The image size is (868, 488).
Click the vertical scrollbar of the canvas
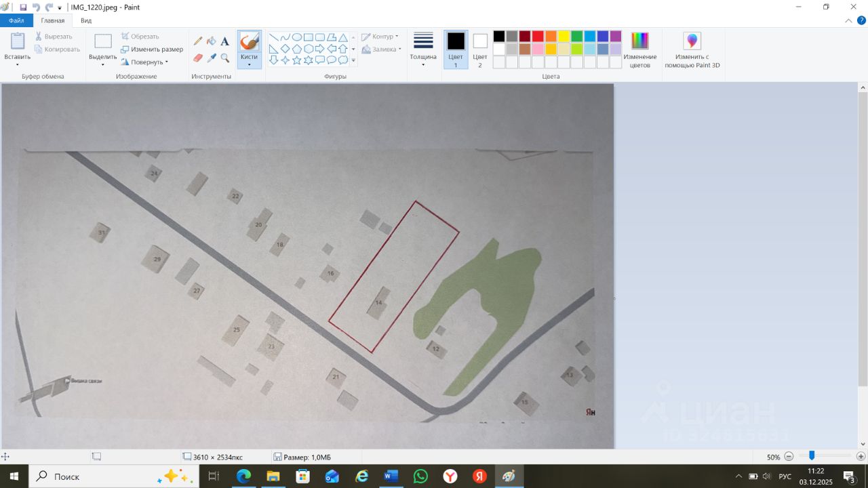point(863,241)
